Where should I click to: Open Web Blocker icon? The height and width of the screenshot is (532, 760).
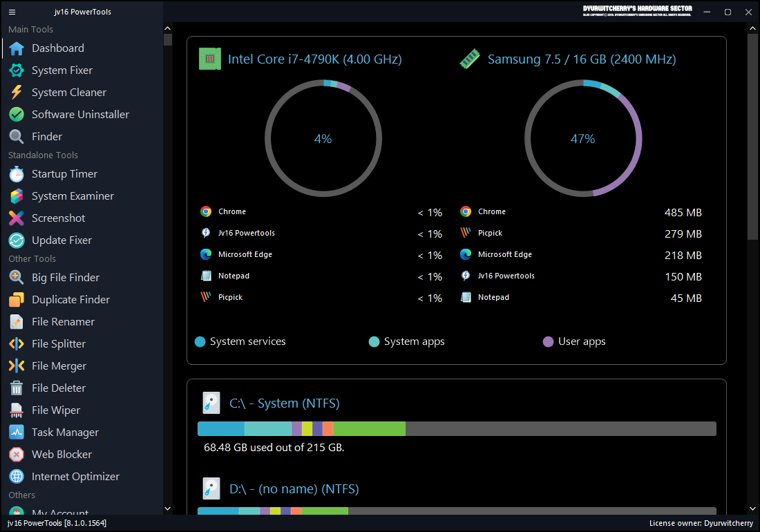click(x=17, y=455)
